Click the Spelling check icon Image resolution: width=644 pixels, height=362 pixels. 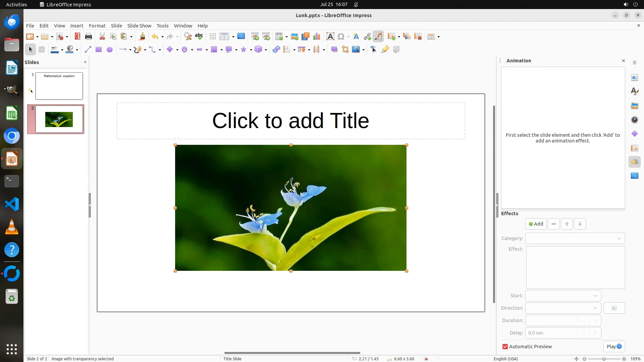pyautogui.click(x=199, y=37)
